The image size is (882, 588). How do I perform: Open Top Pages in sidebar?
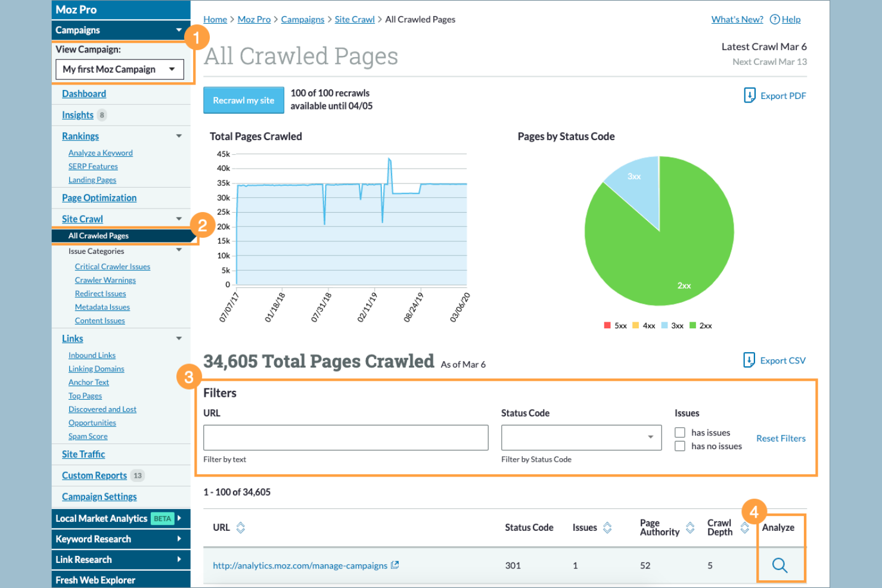tap(85, 396)
